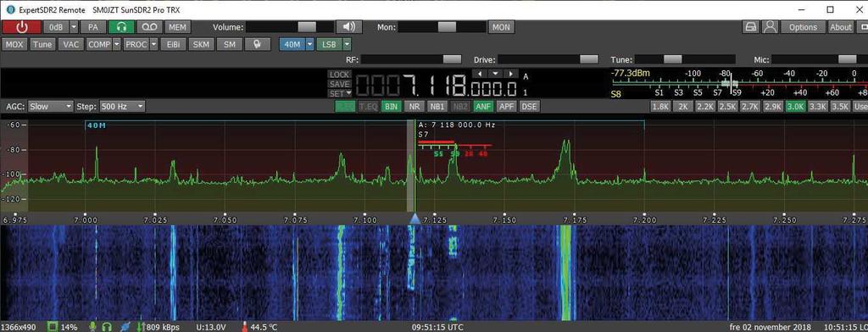Click the microphone icon button next to SM
The image size is (868, 332).
(258, 44)
